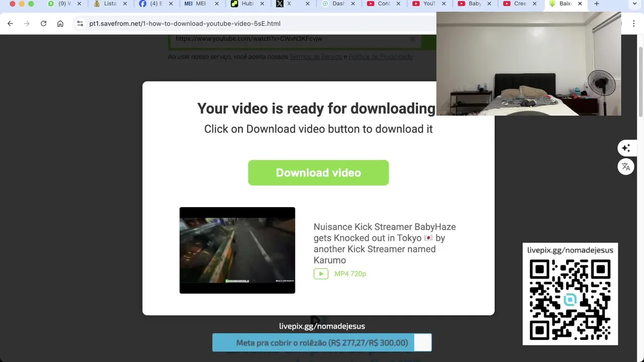
Task: Click the livepix.gg/nomadejesus text above goal bar
Action: pyautogui.click(x=322, y=326)
